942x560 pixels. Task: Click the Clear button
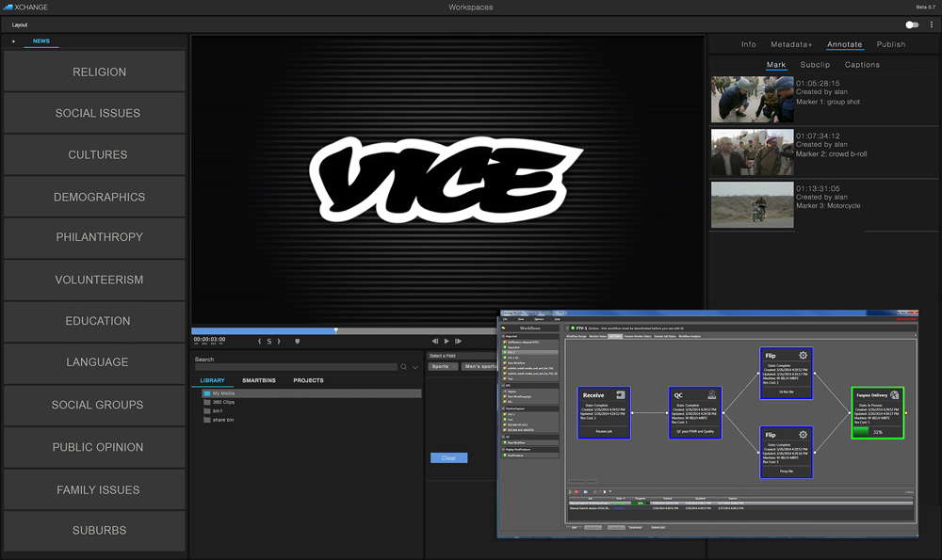point(448,458)
